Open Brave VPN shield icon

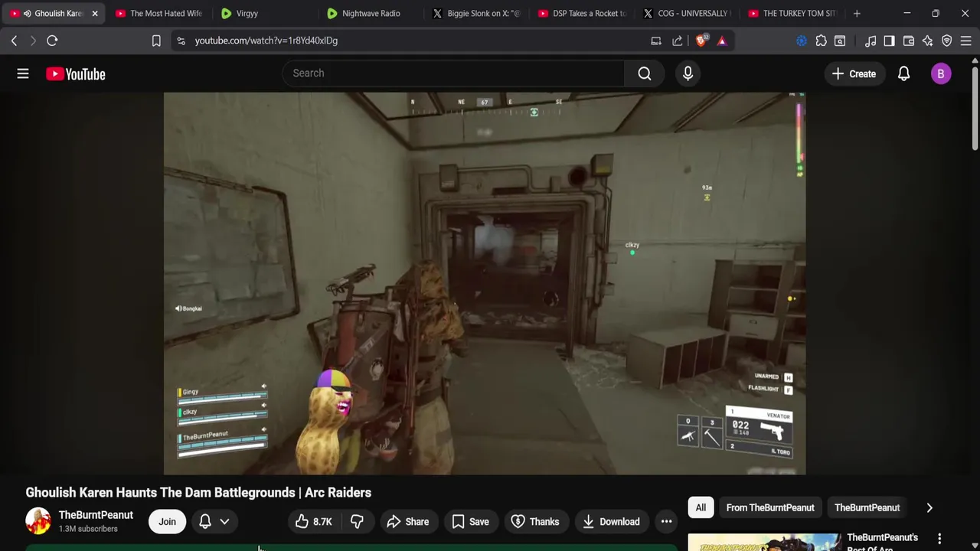click(947, 41)
